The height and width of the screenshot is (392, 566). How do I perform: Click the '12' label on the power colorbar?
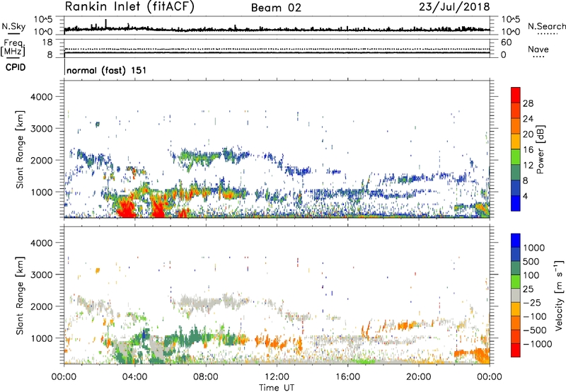click(x=528, y=166)
